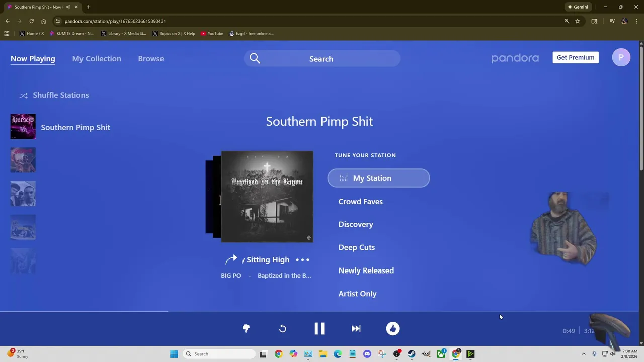
Task: Select the Southern Pimp Shit station thumbnail
Action: click(x=23, y=127)
